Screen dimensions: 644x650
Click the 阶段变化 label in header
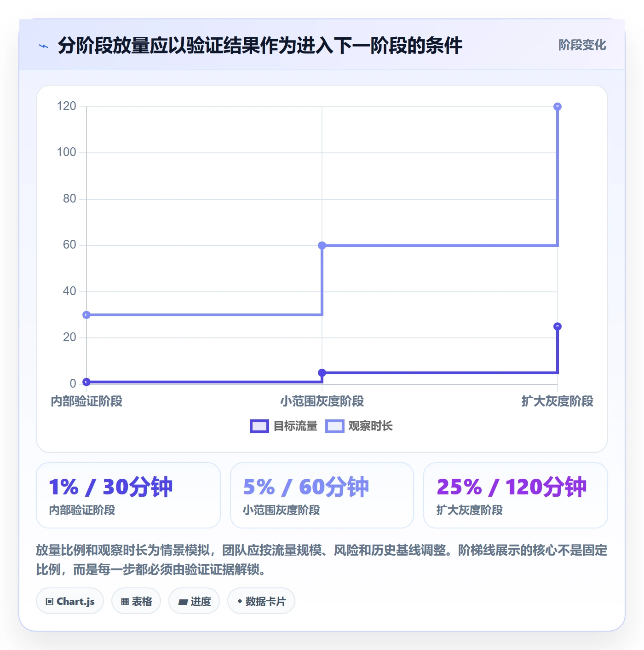point(582,45)
